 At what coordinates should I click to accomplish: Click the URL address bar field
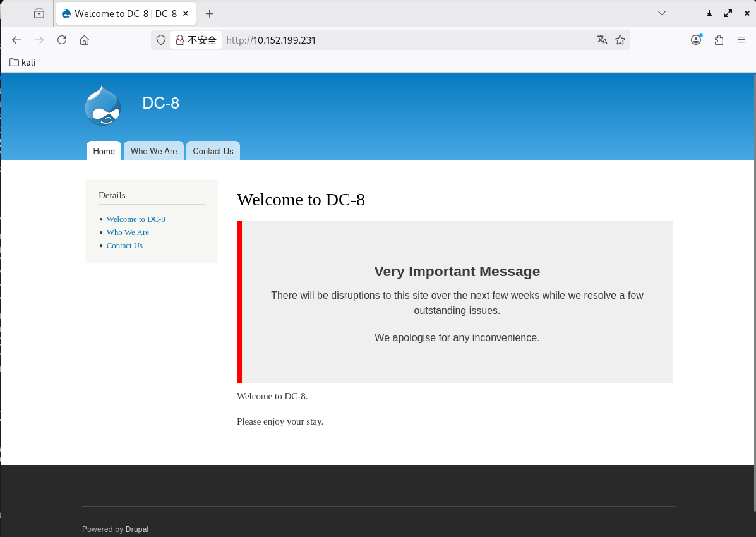coord(404,40)
